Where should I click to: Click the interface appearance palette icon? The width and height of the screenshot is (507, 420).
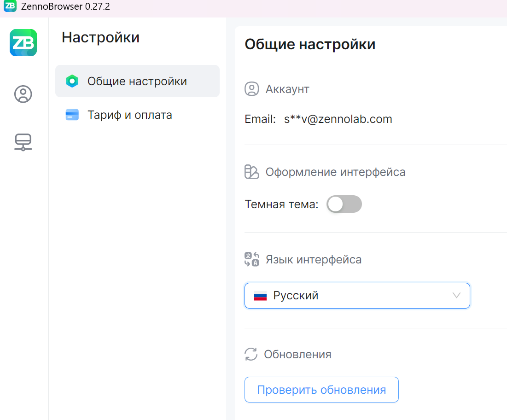tap(251, 172)
